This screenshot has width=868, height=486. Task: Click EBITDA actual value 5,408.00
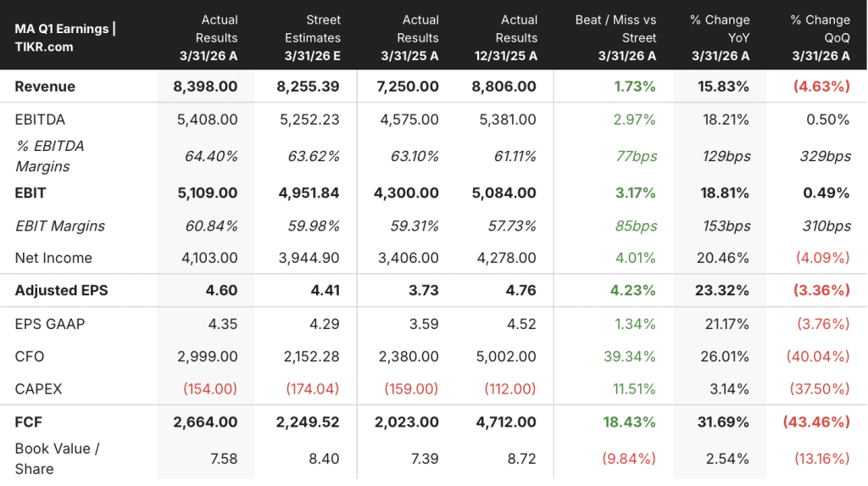(207, 120)
